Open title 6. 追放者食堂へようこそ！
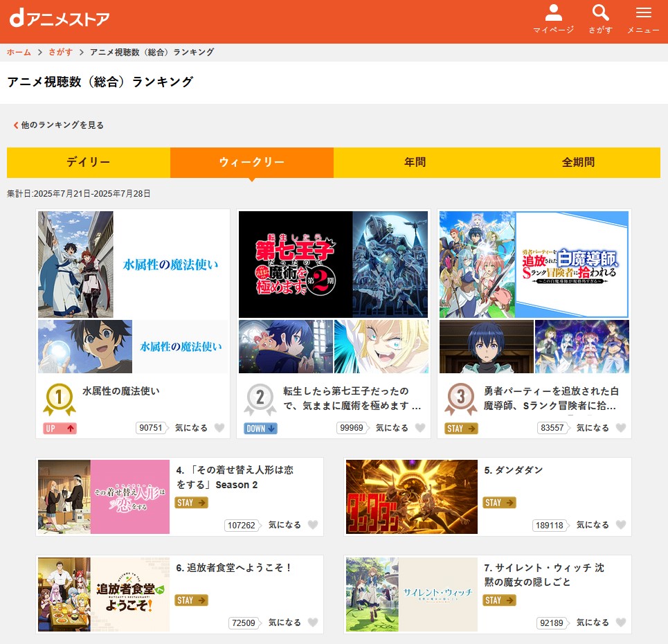This screenshot has width=668, height=644. tap(234, 568)
